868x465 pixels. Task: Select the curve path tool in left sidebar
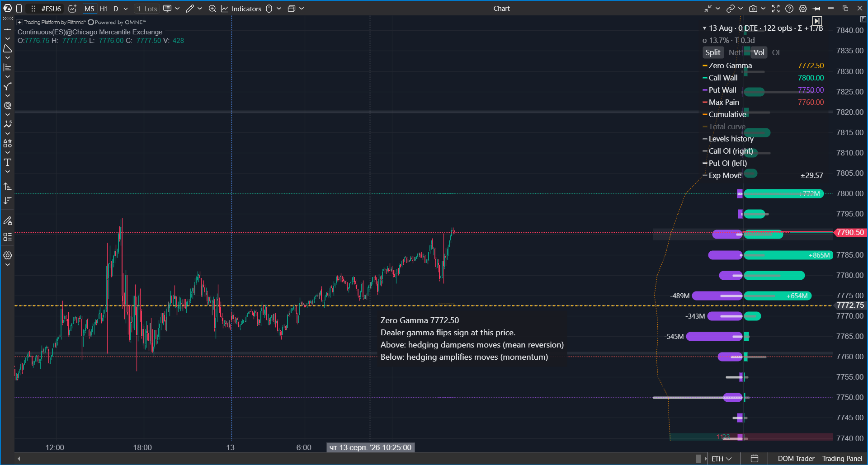[8, 86]
